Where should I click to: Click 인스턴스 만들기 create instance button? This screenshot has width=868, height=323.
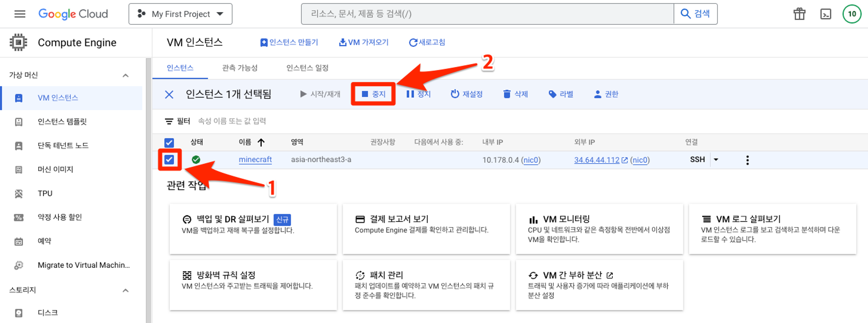(x=289, y=42)
